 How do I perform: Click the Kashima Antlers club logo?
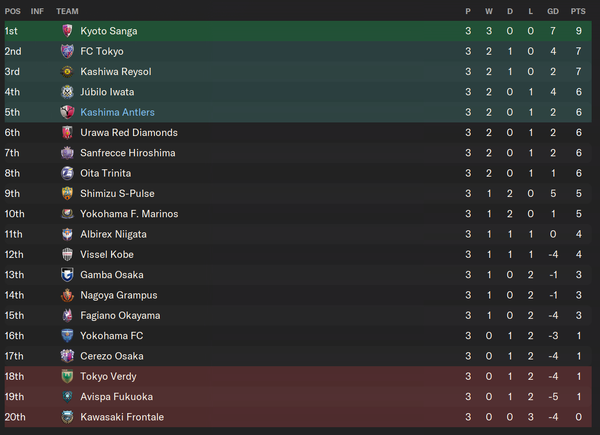pyautogui.click(x=67, y=112)
